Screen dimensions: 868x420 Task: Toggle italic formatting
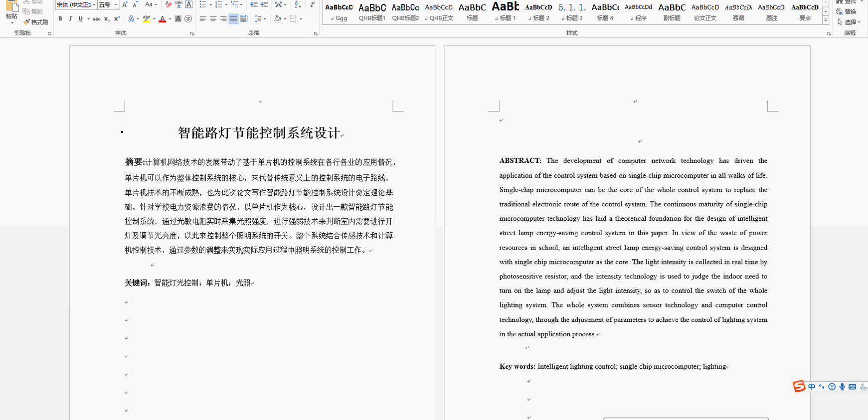click(70, 19)
